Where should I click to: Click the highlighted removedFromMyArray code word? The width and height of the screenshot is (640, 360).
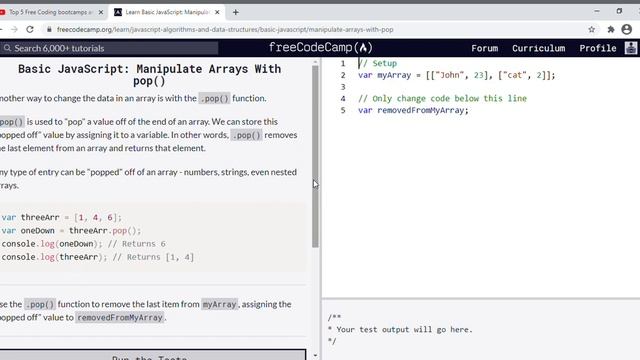[x=120, y=318]
